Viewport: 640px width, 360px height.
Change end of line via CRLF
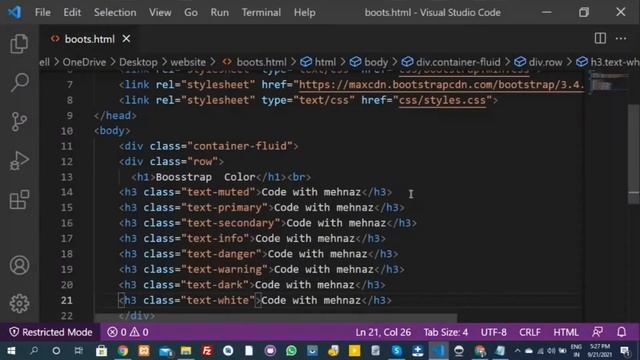click(530, 332)
